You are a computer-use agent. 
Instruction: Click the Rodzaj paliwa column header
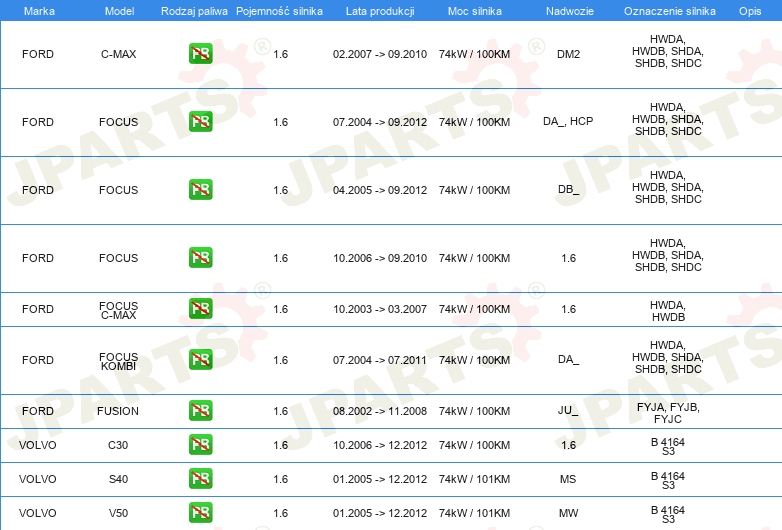click(194, 11)
